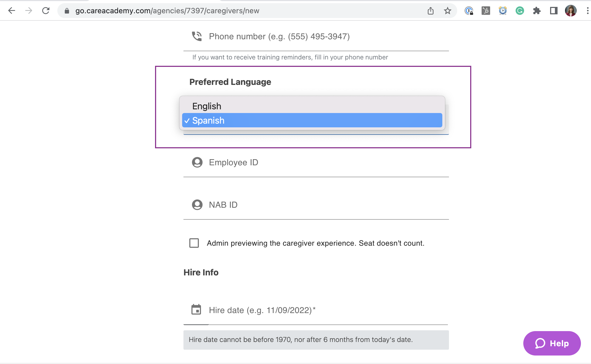Open the Chrome three-dot menu
This screenshot has height=364, width=591.
587,11
